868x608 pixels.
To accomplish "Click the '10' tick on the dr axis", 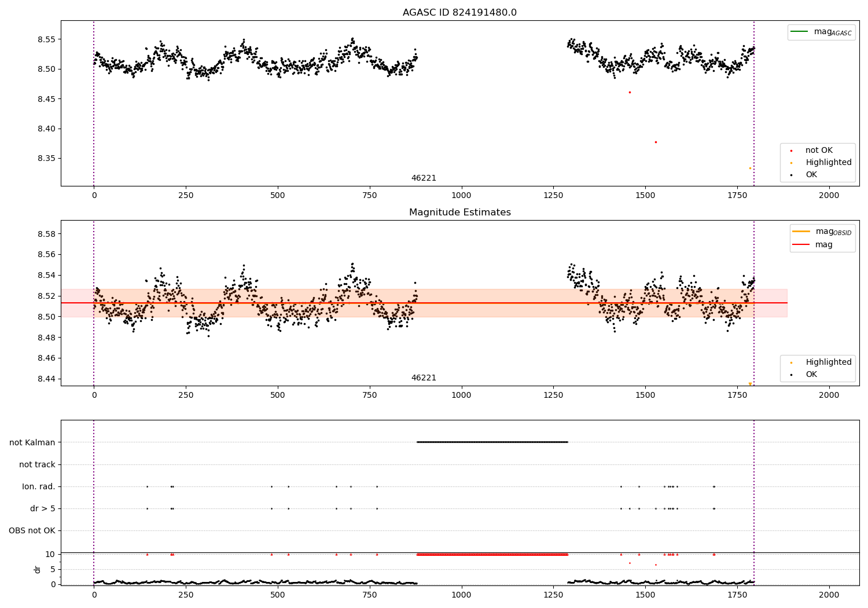I will [x=50, y=554].
